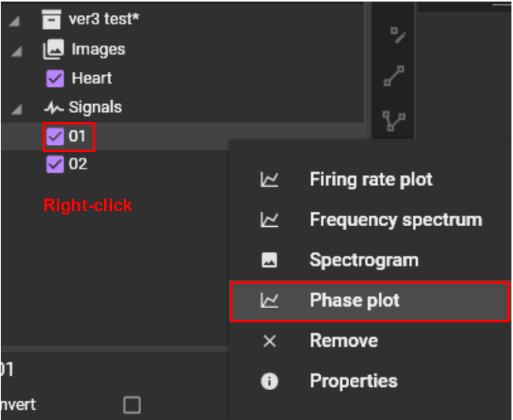
Task: Click the Spectrogram image icon
Action: click(x=270, y=260)
